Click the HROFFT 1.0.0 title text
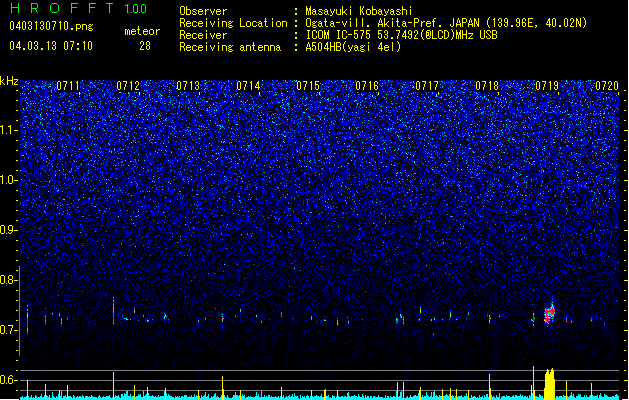 78,8
